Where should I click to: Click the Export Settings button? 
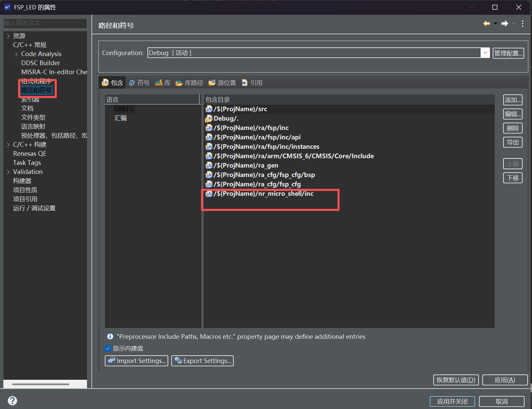pos(203,361)
